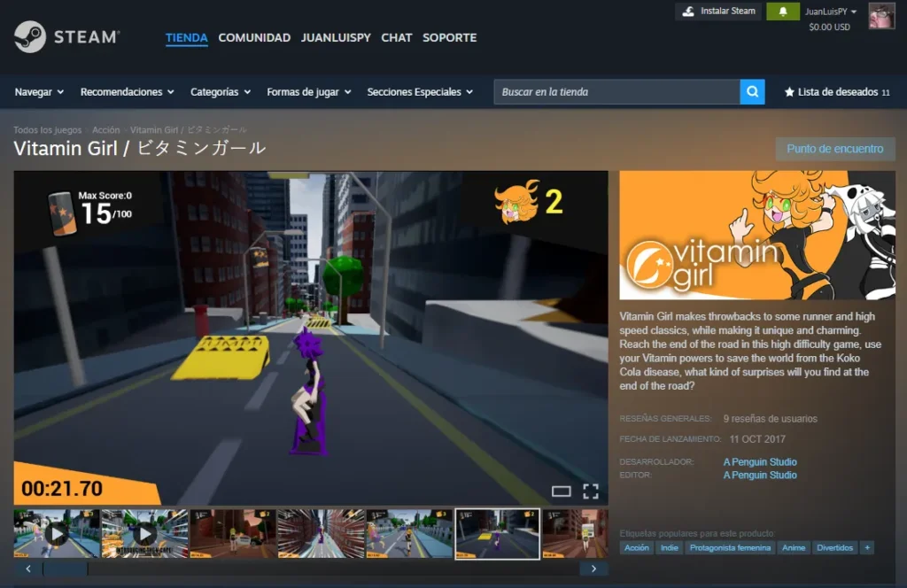Image resolution: width=907 pixels, height=588 pixels.
Task: Open the SOPORTE menu item
Action: (449, 38)
